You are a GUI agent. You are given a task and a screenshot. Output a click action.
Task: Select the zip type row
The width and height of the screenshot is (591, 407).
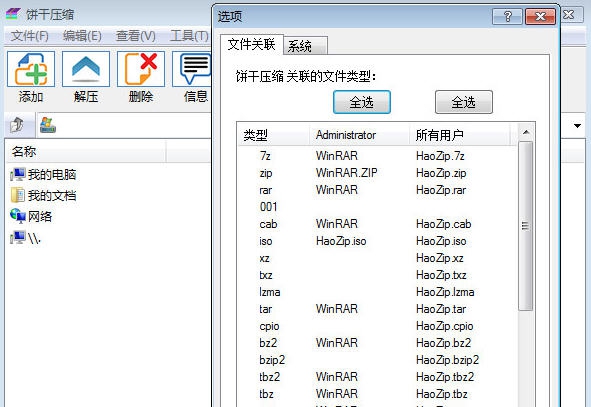tap(377, 173)
